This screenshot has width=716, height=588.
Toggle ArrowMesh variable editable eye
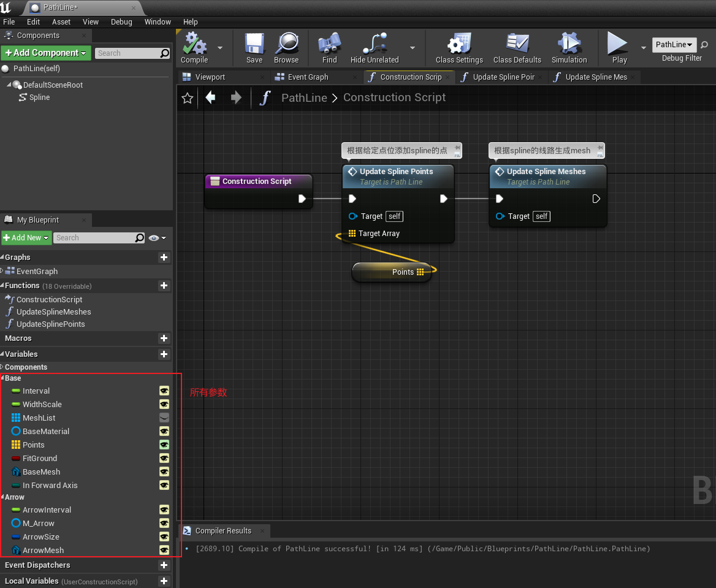(164, 550)
